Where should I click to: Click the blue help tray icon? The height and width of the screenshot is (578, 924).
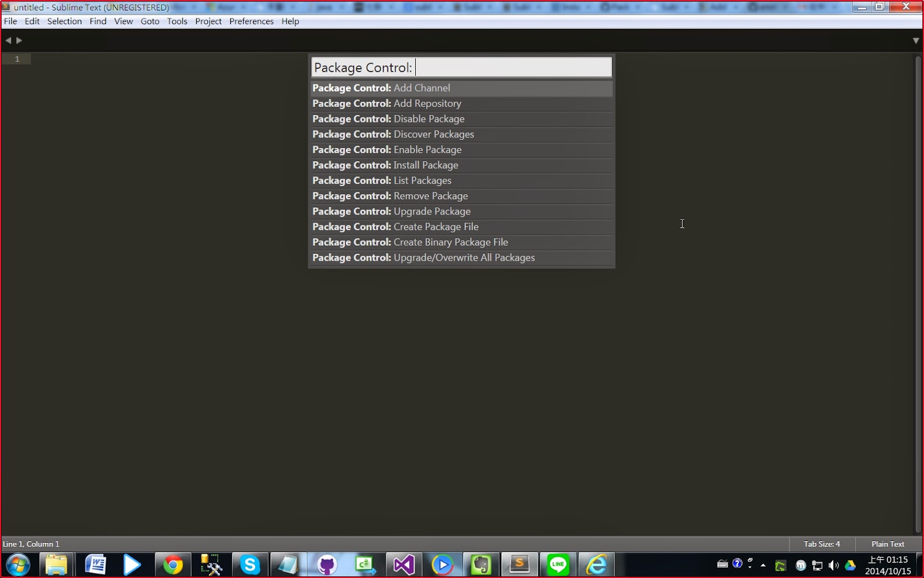pyautogui.click(x=737, y=564)
